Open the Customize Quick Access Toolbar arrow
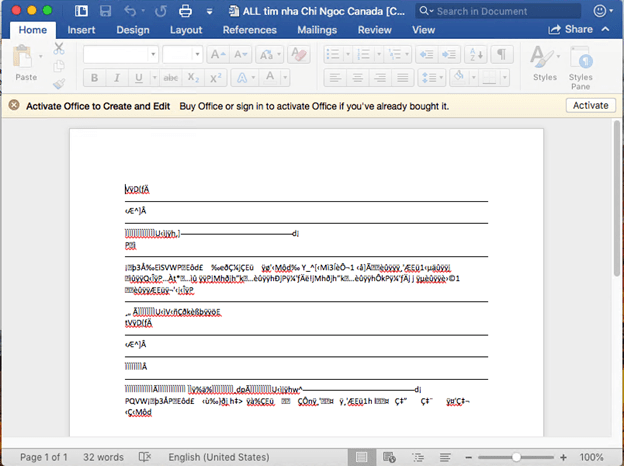This screenshot has height=466, width=624. [209, 12]
